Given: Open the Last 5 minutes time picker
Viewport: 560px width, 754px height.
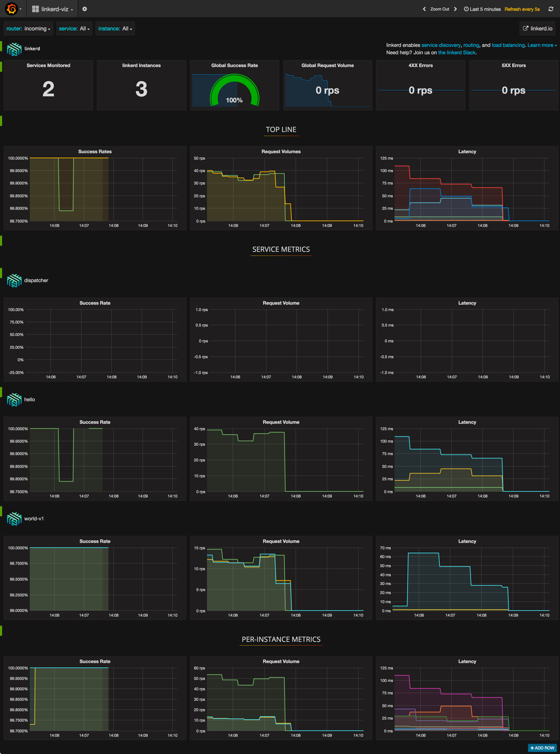Looking at the screenshot, I should (482, 9).
